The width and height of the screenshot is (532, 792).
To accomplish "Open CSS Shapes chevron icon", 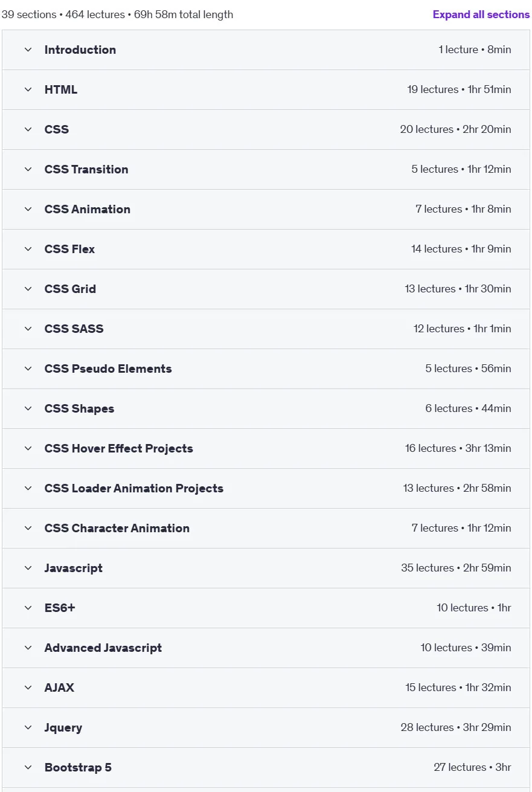I will [x=28, y=408].
